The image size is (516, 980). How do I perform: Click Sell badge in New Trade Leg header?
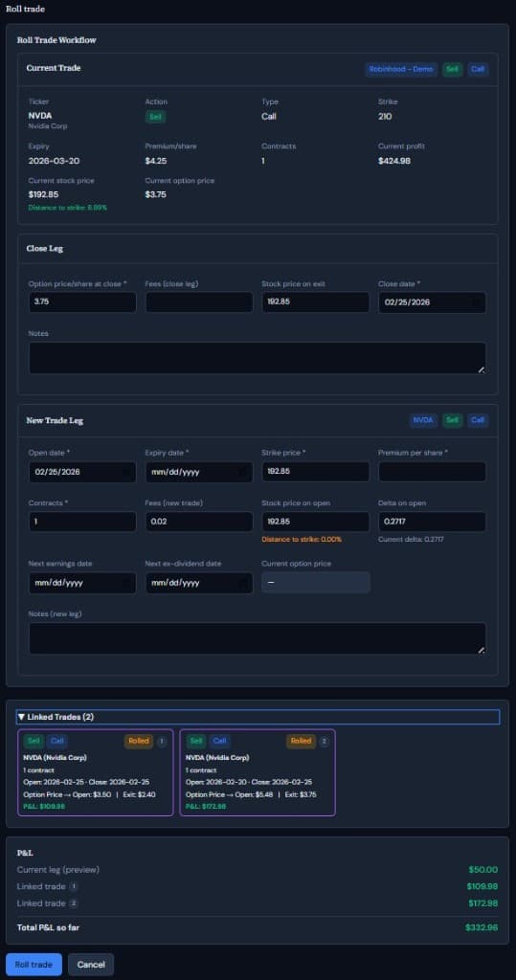[452, 420]
